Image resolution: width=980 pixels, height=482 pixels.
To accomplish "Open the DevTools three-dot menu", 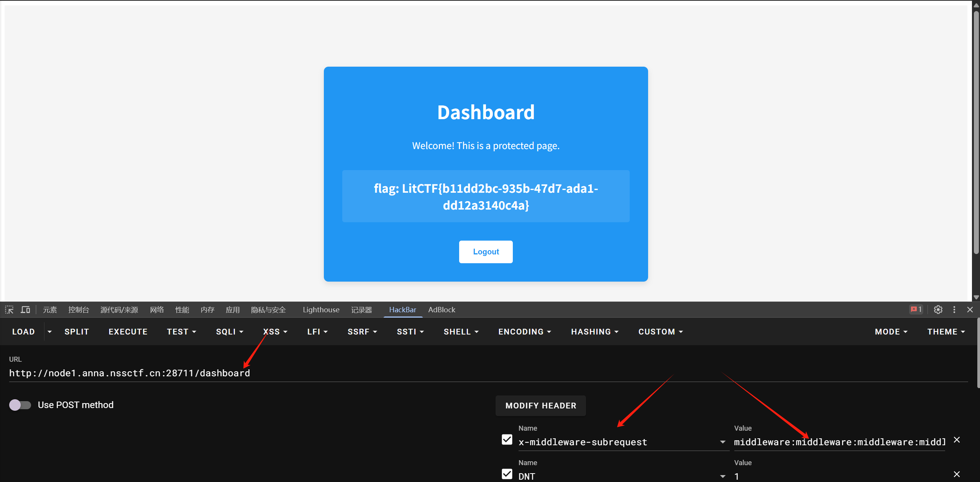I will (x=954, y=310).
